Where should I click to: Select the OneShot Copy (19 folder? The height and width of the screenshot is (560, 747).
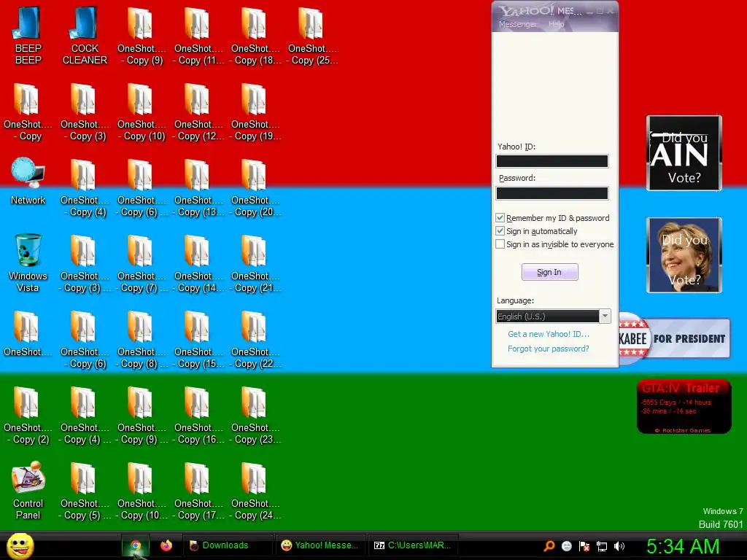255,112
